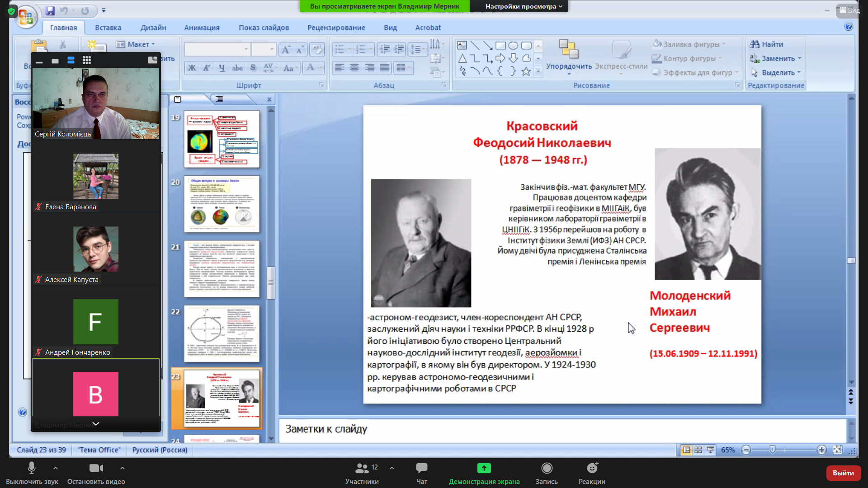Switch video panel to grid view
Image resolution: width=868 pixels, height=488 pixels.
tap(87, 61)
